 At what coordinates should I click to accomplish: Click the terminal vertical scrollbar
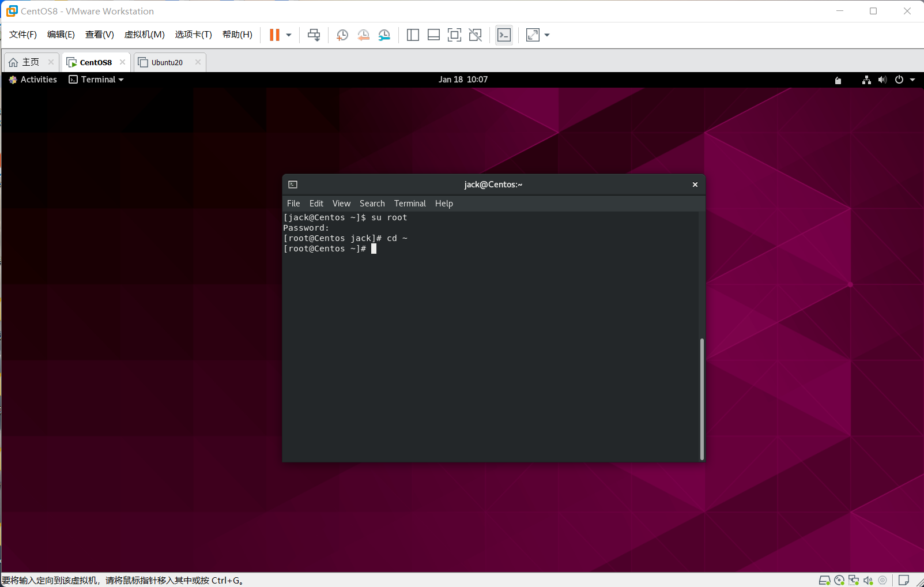pyautogui.click(x=702, y=399)
